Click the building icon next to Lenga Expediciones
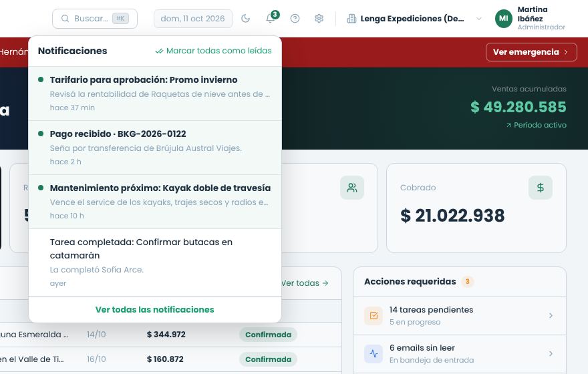The height and width of the screenshot is (374, 588). pos(351,18)
